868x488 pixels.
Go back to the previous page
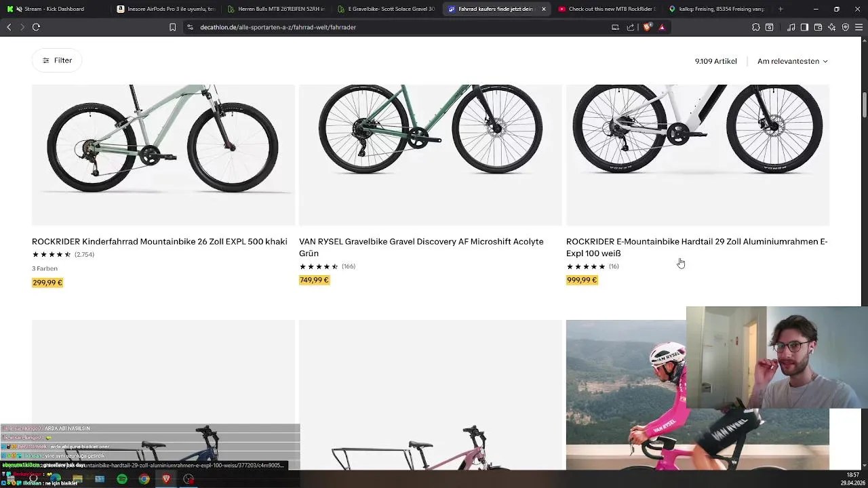click(x=9, y=27)
